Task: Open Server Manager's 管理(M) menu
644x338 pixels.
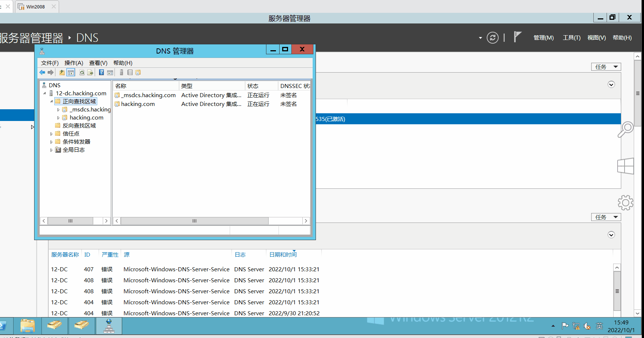Action: (x=543, y=38)
